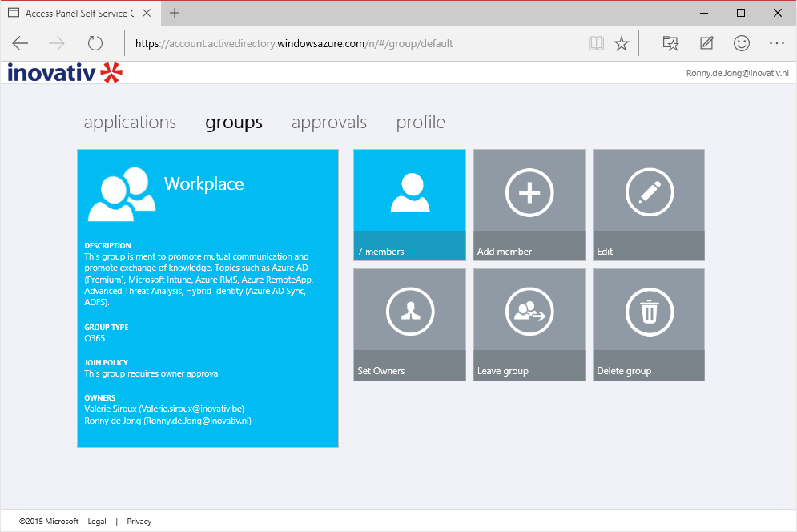The image size is (797, 532).
Task: Click the Workplace group people icon
Action: click(121, 195)
